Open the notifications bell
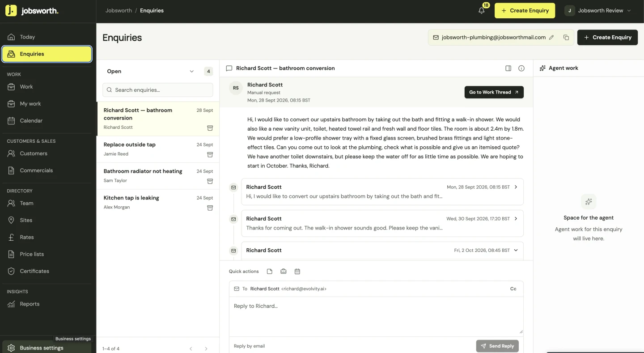This screenshot has height=353, width=644. pyautogui.click(x=482, y=10)
